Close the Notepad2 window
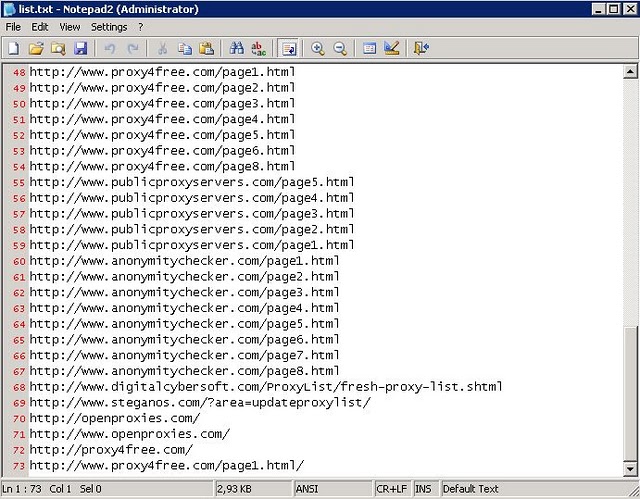 click(630, 9)
